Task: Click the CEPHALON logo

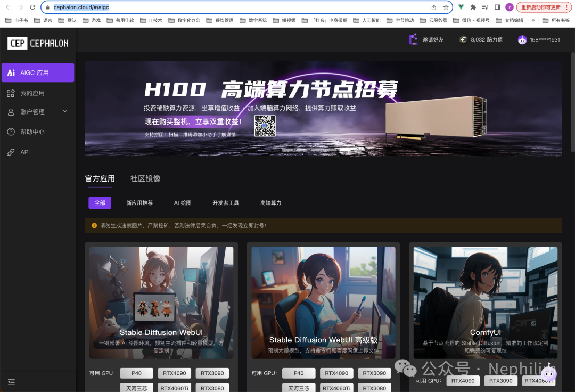Action: click(38, 43)
